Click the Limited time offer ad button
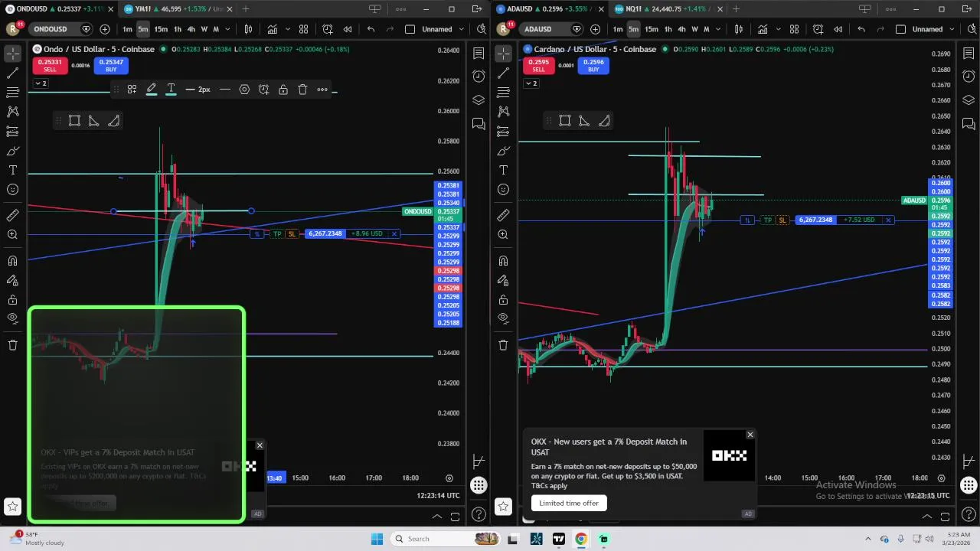This screenshot has height=551, width=980. (569, 503)
